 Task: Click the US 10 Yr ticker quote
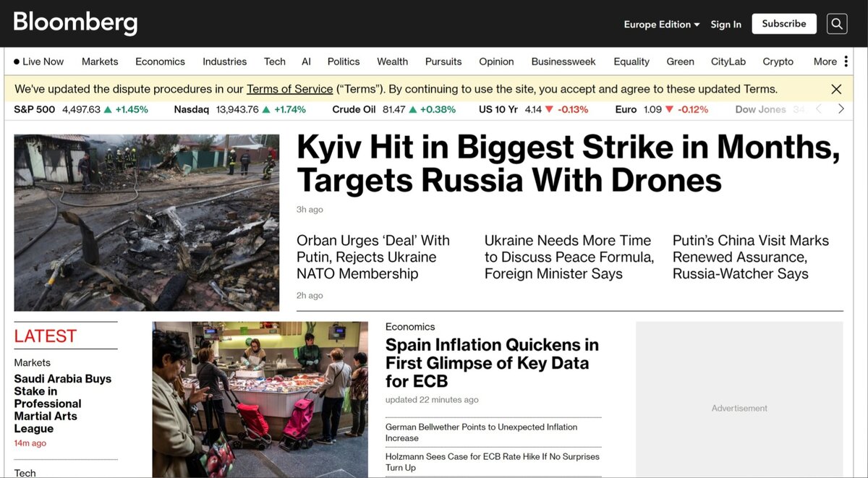533,109
